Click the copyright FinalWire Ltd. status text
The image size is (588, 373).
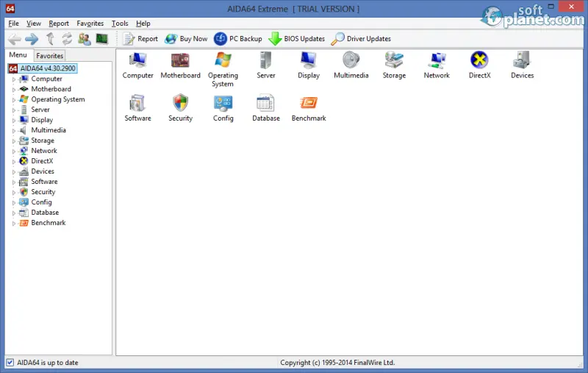pyautogui.click(x=337, y=363)
